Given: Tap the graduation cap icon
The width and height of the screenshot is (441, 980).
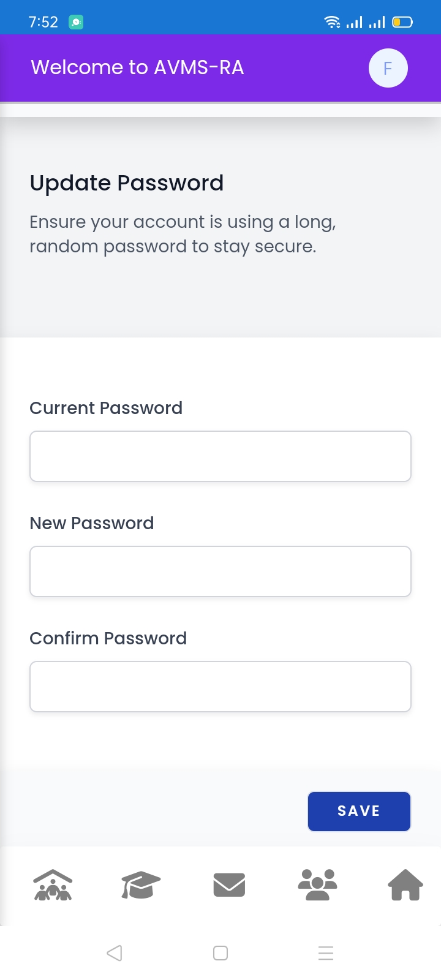Looking at the screenshot, I should [141, 885].
